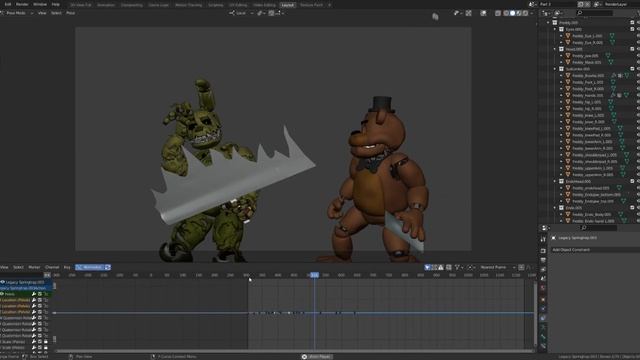Open the outliner display mode dropdown

pos(558,13)
